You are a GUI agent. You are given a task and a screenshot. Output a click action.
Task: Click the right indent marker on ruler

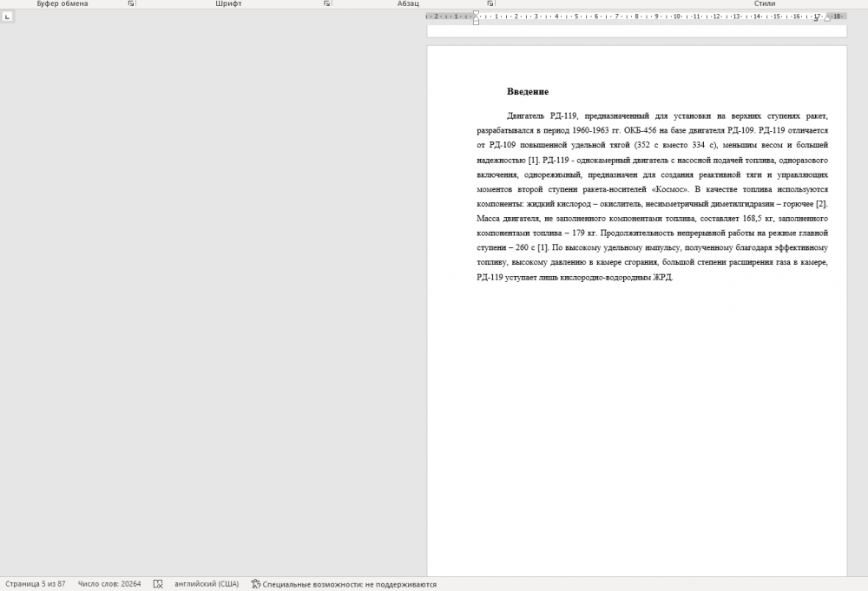point(827,18)
